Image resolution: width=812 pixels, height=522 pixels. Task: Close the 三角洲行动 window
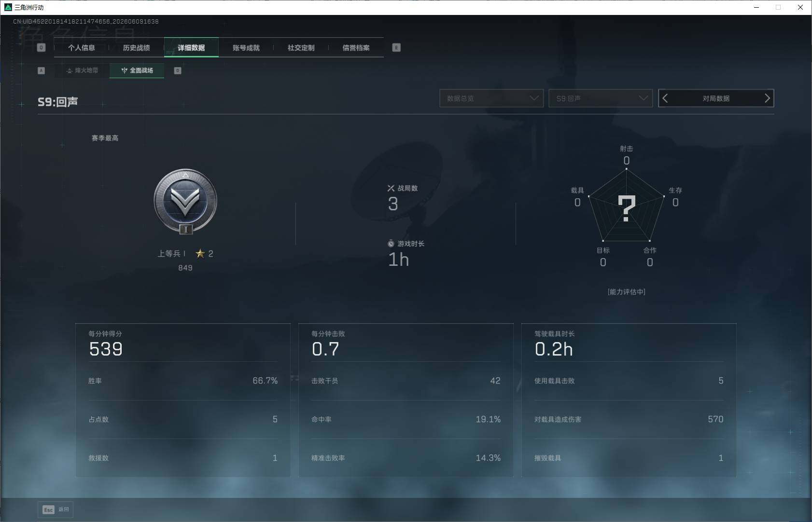800,7
